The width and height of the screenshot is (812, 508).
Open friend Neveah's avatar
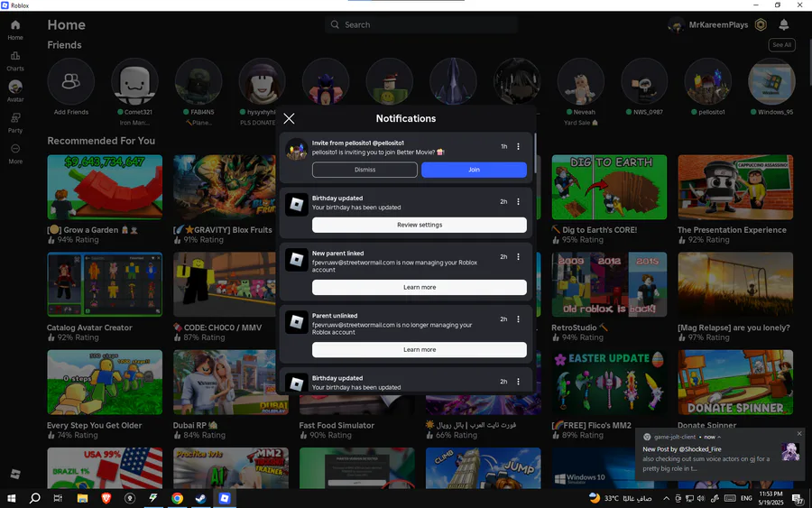point(580,81)
